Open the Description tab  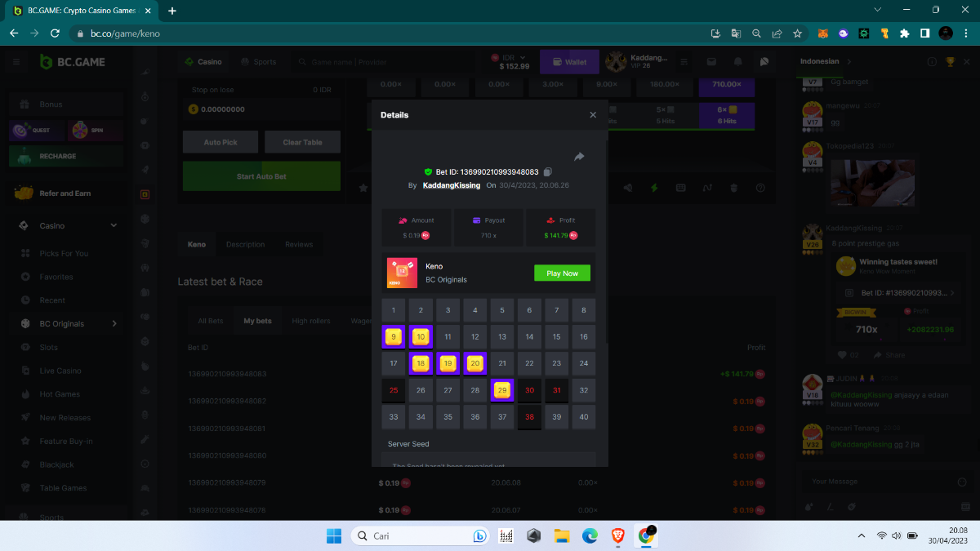[x=245, y=244]
